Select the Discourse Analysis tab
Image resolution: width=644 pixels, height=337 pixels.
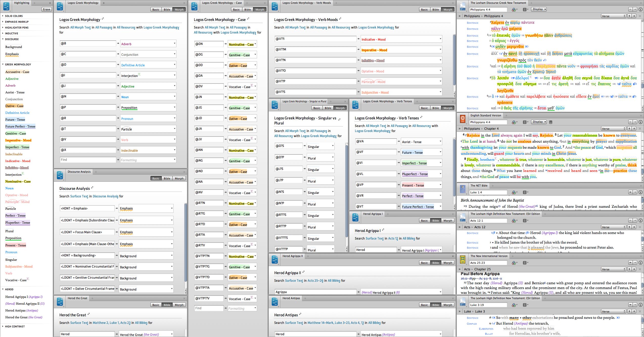click(79, 172)
